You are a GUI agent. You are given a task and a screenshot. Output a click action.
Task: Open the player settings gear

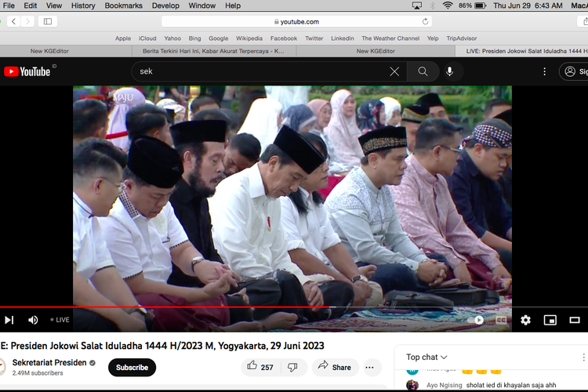[525, 320]
